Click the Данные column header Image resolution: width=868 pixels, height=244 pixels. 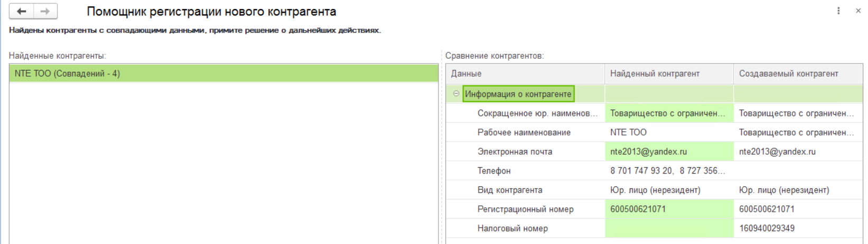coord(525,74)
